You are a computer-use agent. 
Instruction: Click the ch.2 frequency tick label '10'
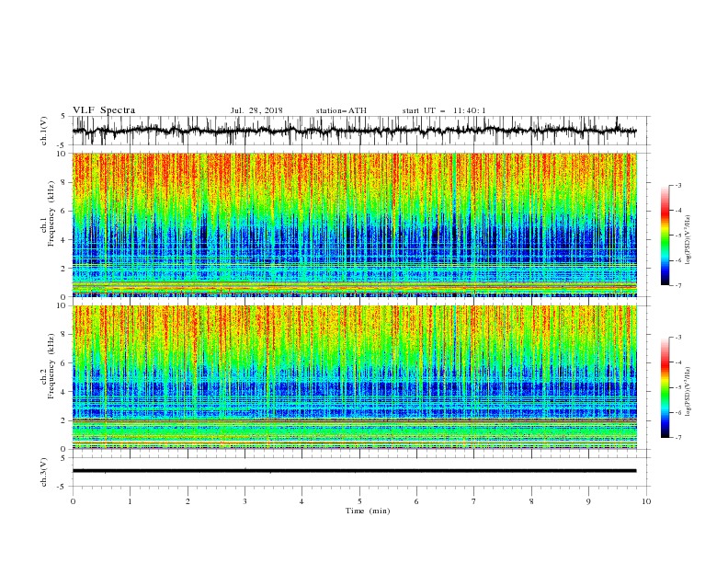coord(62,305)
